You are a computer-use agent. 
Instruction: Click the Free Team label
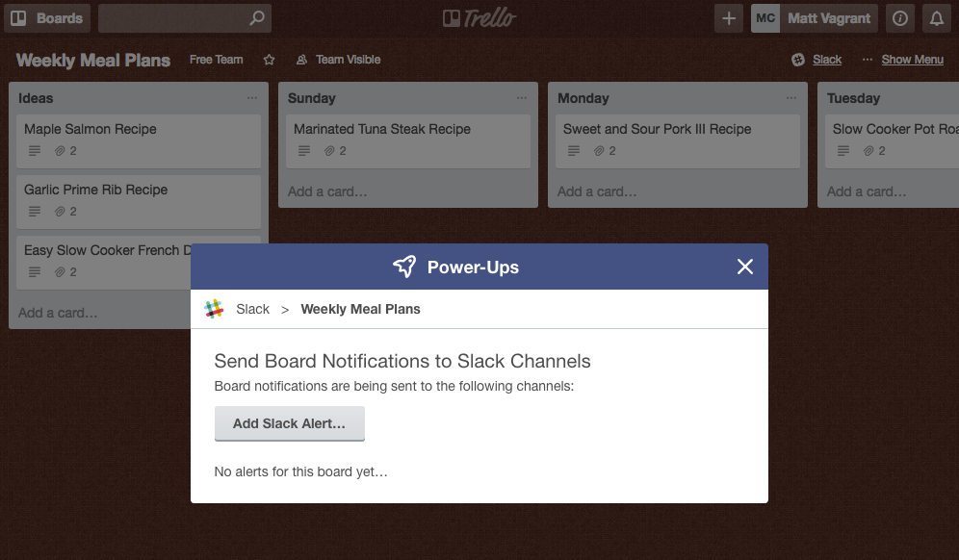(x=216, y=60)
